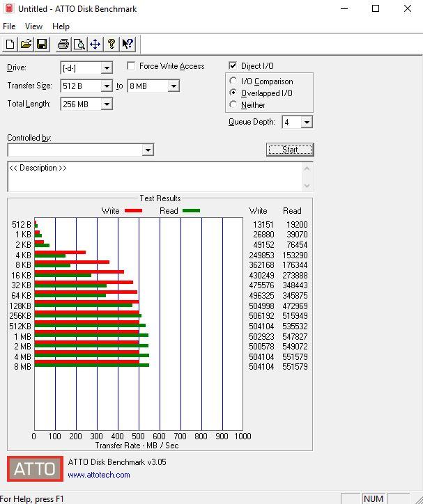Expand the 512 B transfer size dropdown
Image resolution: width=423 pixels, height=504 pixels.
point(107,86)
